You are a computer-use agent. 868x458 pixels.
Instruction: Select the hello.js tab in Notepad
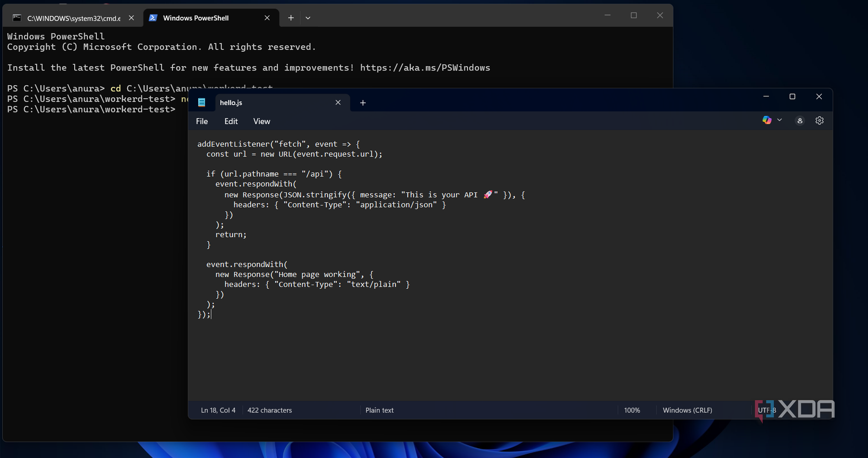pyautogui.click(x=283, y=103)
